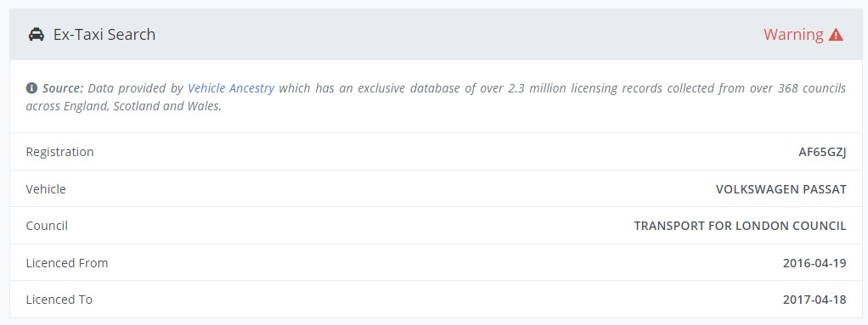868x325 pixels.
Task: Click the taxi car icon in header
Action: click(x=36, y=34)
